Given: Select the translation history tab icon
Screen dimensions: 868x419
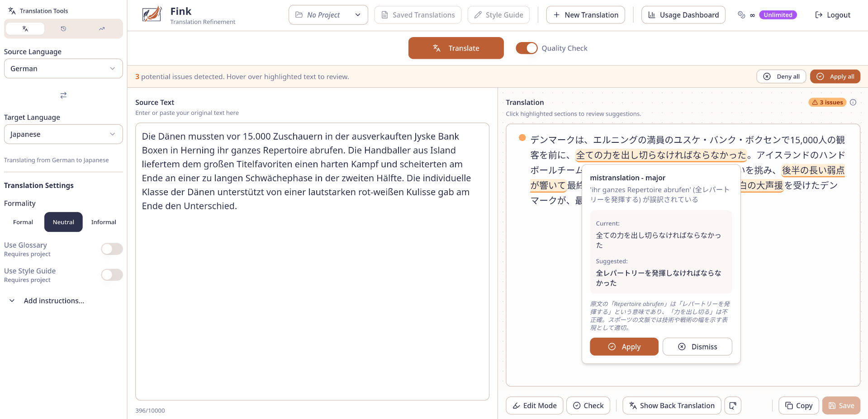Looking at the screenshot, I should coord(63,28).
